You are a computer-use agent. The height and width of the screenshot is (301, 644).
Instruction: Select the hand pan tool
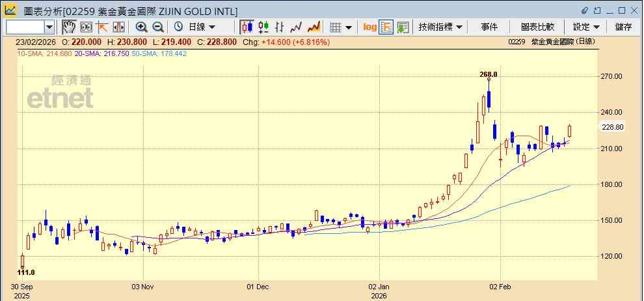70,27
